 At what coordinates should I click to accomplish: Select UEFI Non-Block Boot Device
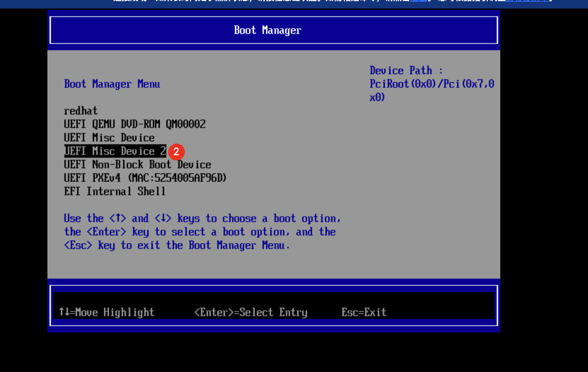137,164
